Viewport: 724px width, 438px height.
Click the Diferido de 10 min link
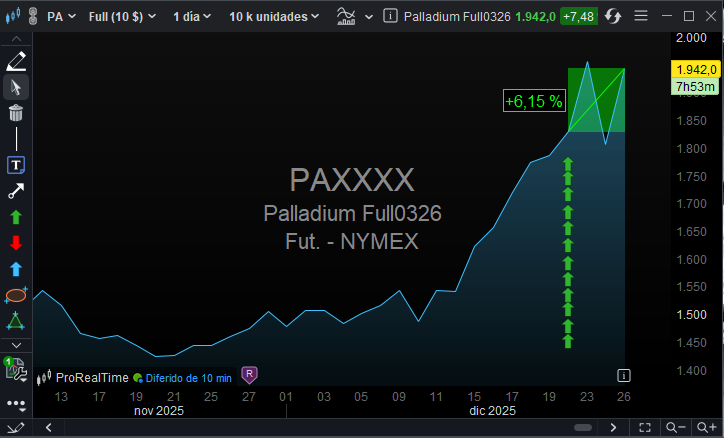[x=188, y=378]
